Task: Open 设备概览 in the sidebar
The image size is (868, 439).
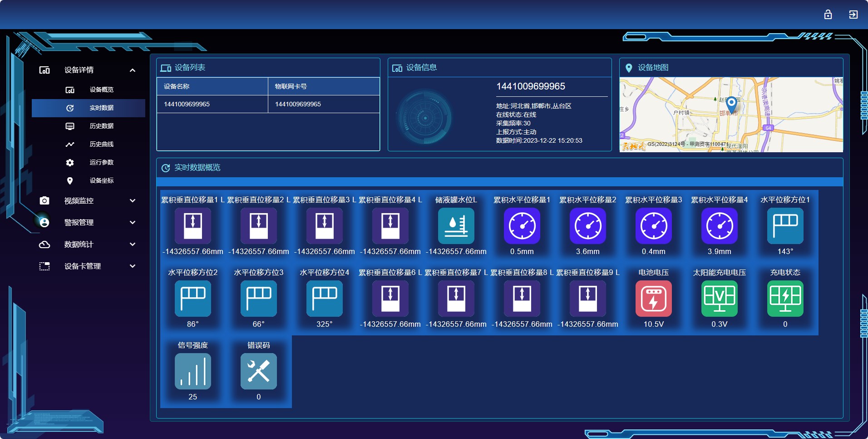Action: [101, 90]
